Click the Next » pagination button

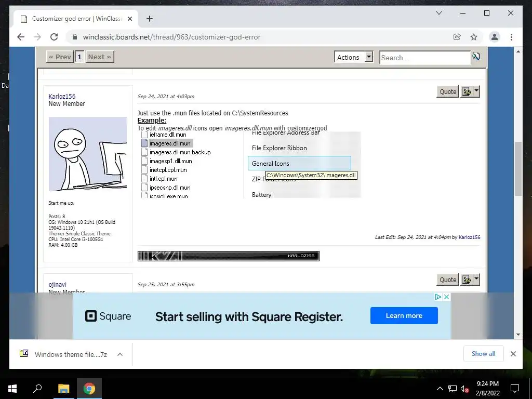100,57
